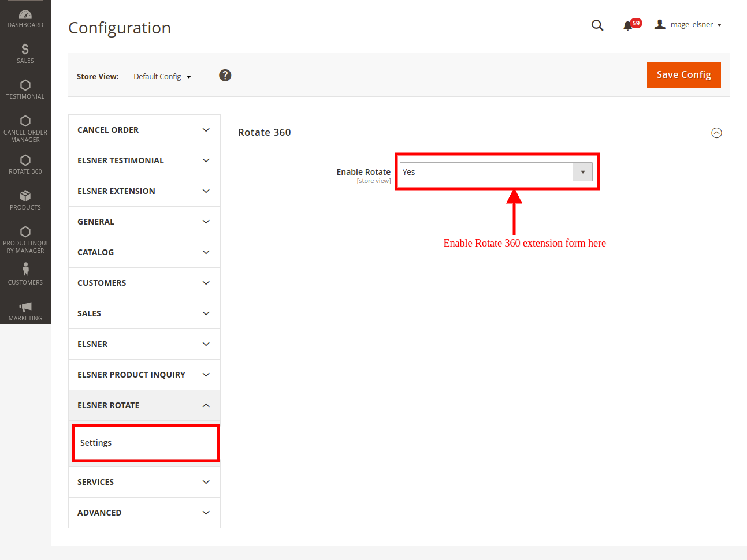Open the Products box icon

point(25,200)
